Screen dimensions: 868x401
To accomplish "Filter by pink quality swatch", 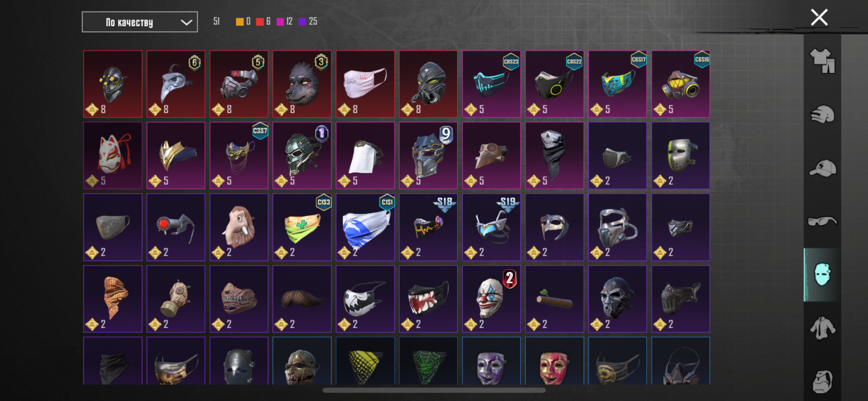I will pos(280,22).
